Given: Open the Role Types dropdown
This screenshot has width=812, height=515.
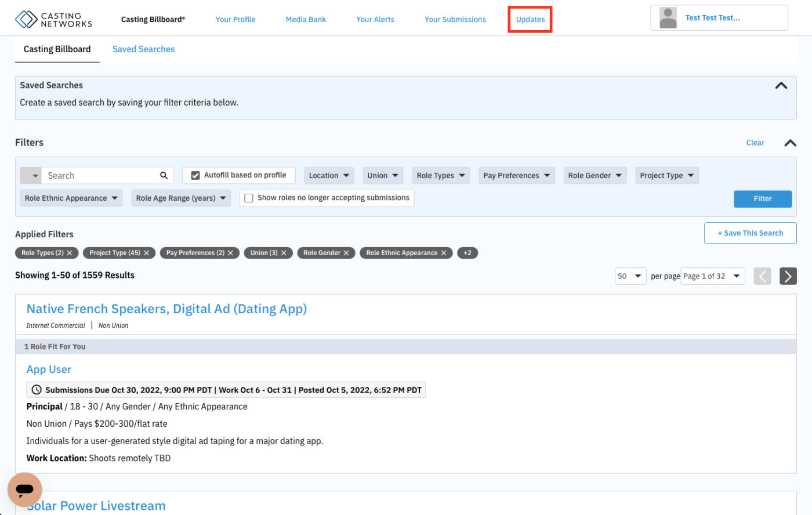Looking at the screenshot, I should click(x=441, y=175).
